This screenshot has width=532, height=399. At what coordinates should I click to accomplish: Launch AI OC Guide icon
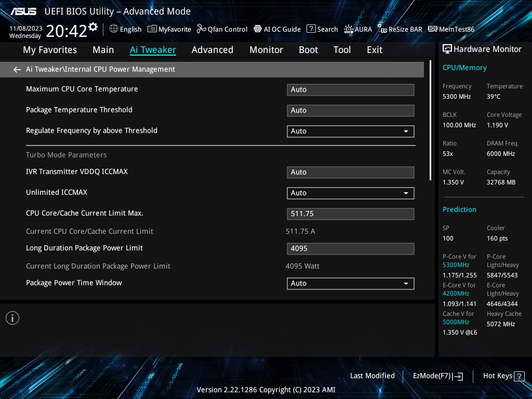[258, 29]
